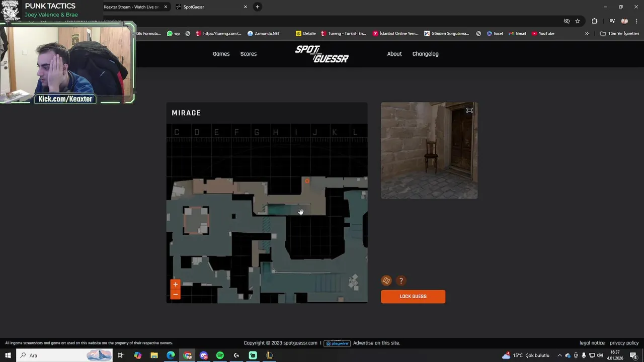This screenshot has height=362, width=644.
Task: Click the orange marker on the map
Action: point(307,181)
